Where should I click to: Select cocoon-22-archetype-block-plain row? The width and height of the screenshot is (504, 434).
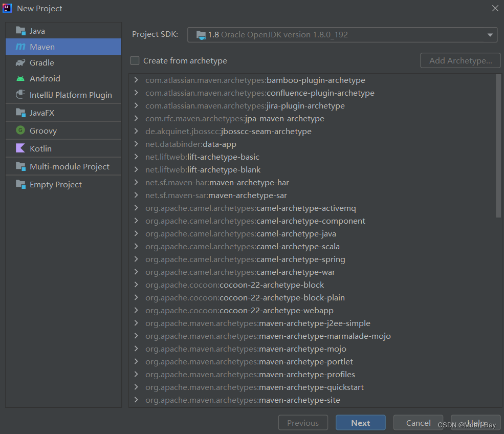click(312, 298)
